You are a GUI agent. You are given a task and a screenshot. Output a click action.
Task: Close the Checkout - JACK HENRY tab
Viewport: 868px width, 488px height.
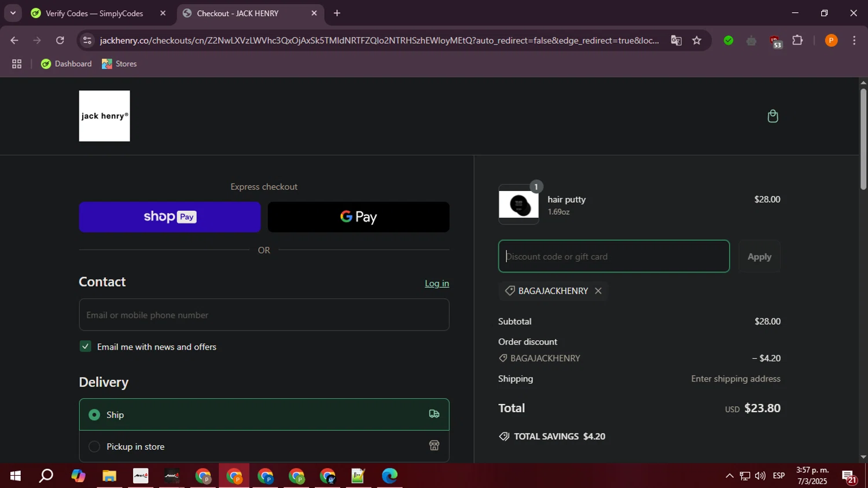314,13
